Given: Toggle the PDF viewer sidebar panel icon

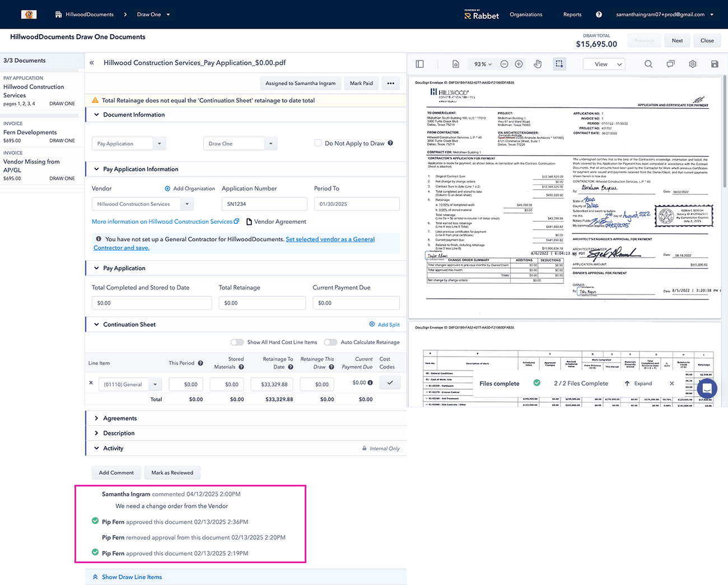Looking at the screenshot, I should 420,64.
